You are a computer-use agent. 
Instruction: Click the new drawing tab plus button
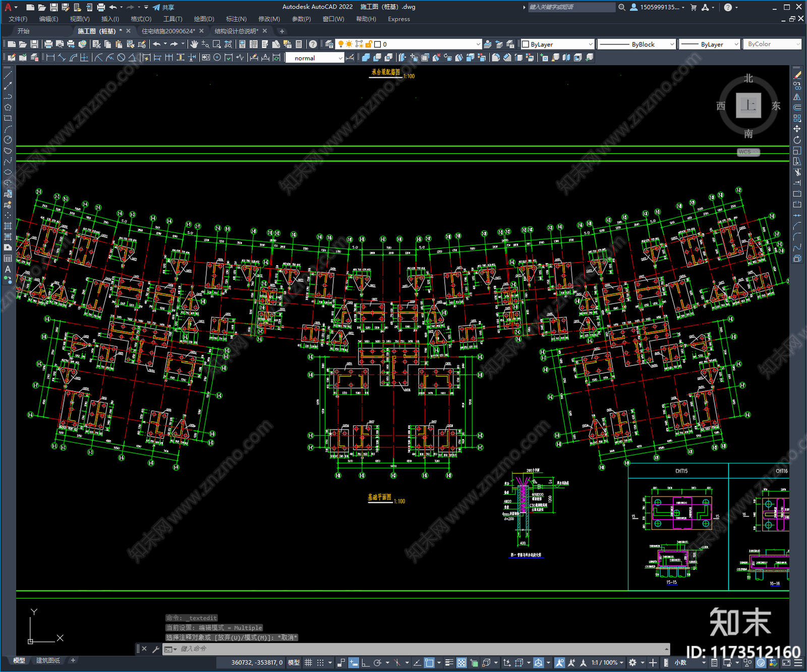(282, 31)
